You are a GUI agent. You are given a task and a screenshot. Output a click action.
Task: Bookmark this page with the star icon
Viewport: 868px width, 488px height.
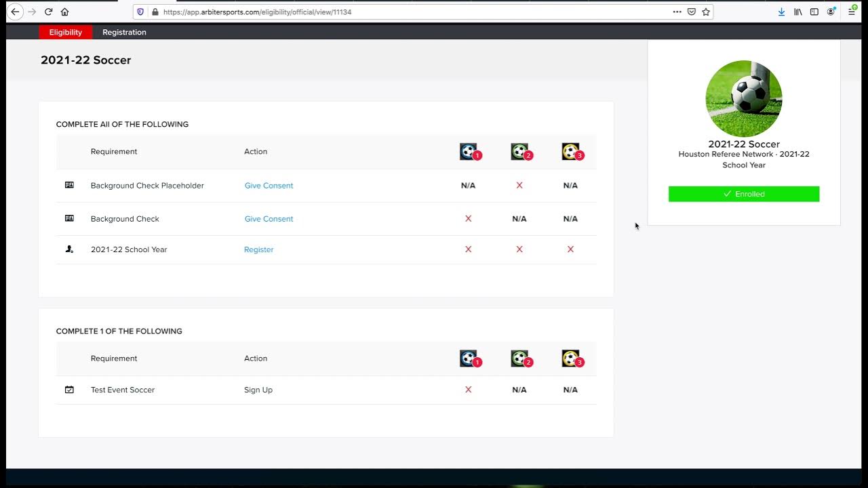click(706, 12)
